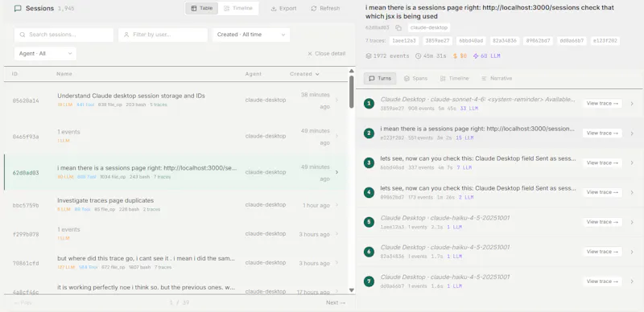This screenshot has width=644, height=312.
Task: Open Created All time dropdown
Action: tap(251, 35)
